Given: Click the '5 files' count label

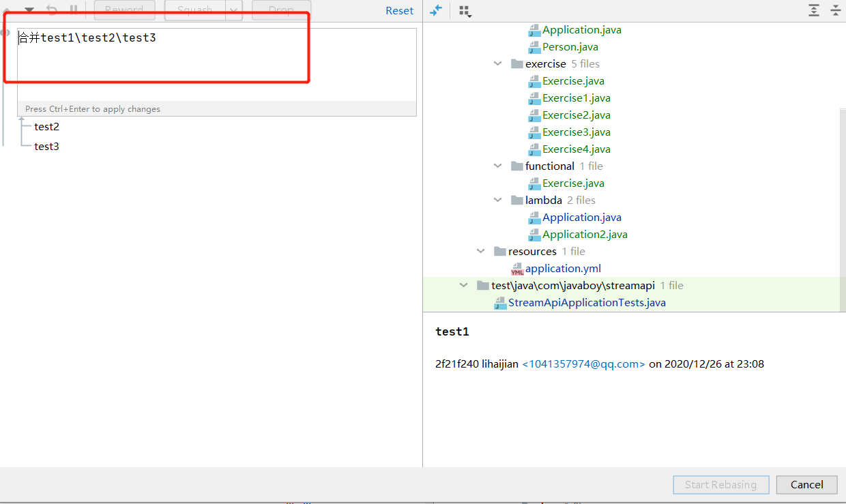Looking at the screenshot, I should tap(585, 64).
